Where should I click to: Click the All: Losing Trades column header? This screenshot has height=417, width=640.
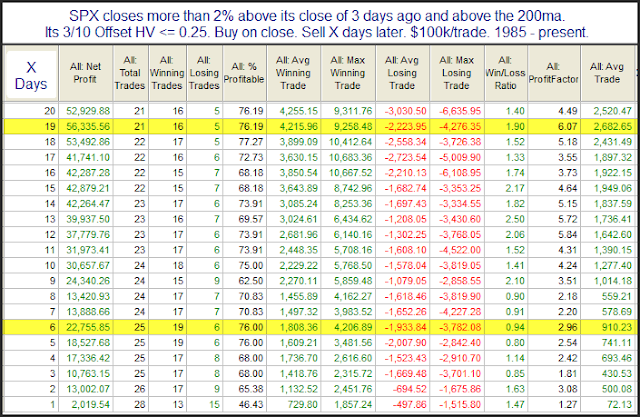click(x=204, y=73)
